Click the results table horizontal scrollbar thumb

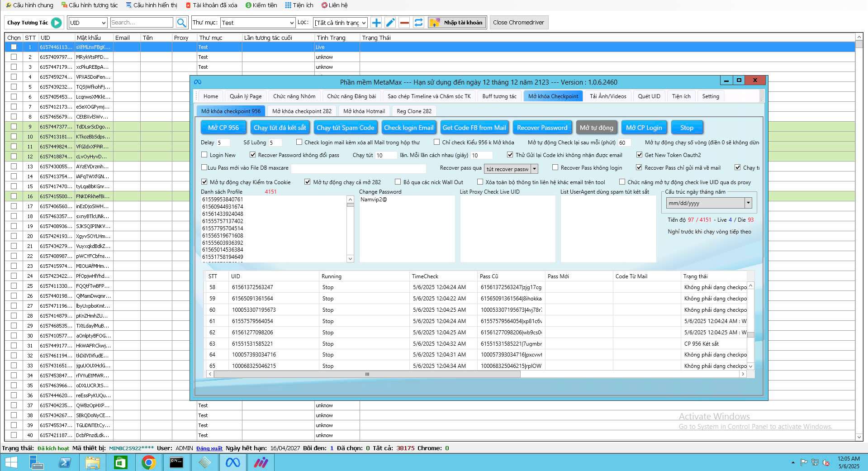tap(367, 374)
